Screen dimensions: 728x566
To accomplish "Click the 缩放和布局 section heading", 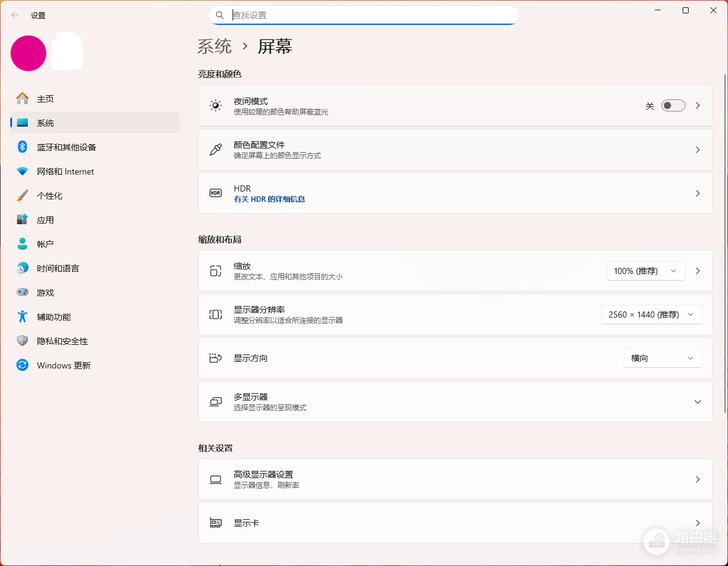I will pos(220,239).
